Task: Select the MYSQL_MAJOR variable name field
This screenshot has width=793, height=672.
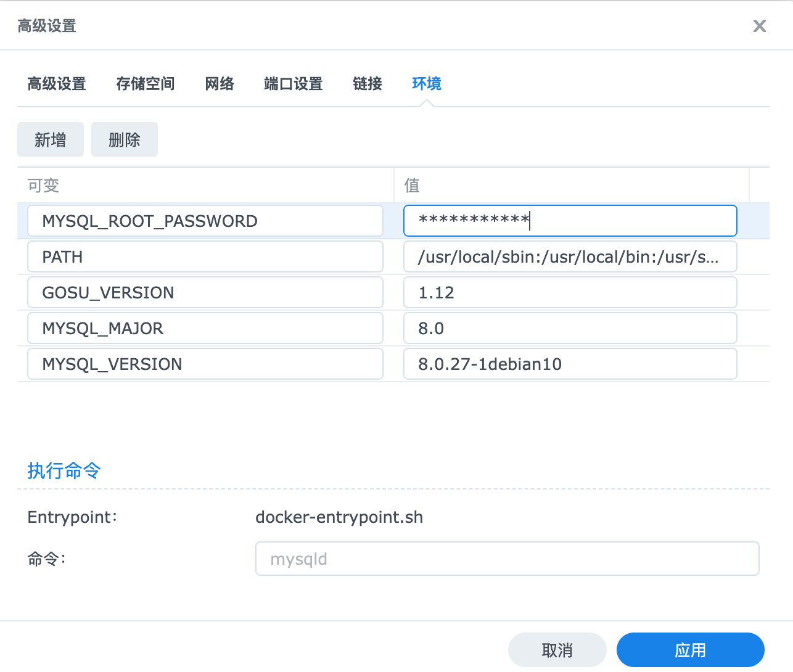Action: click(x=205, y=328)
